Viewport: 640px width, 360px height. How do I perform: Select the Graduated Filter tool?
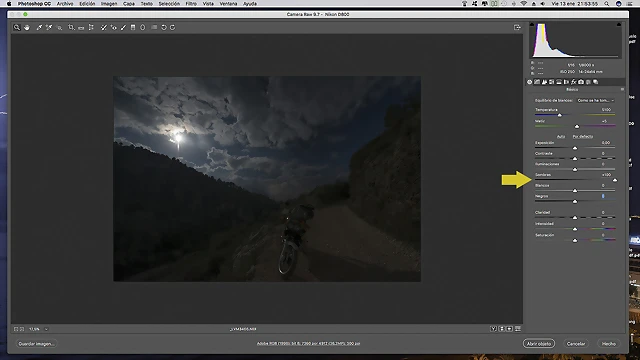[x=133, y=27]
